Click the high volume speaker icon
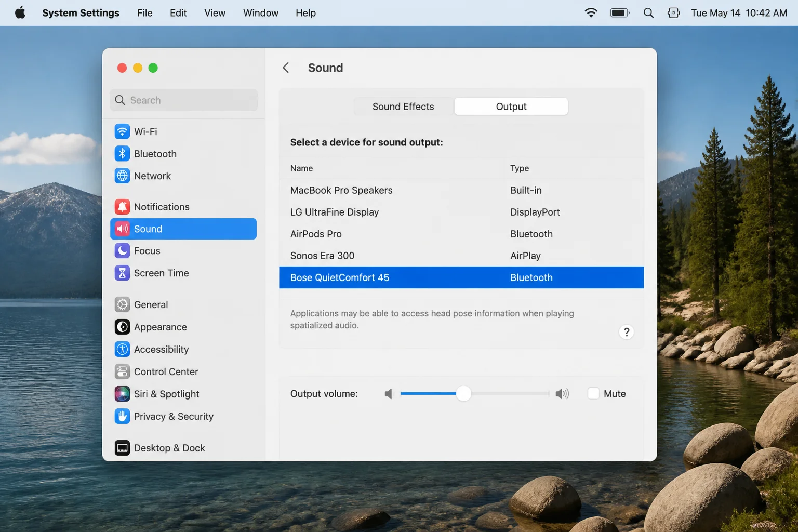 (x=562, y=394)
